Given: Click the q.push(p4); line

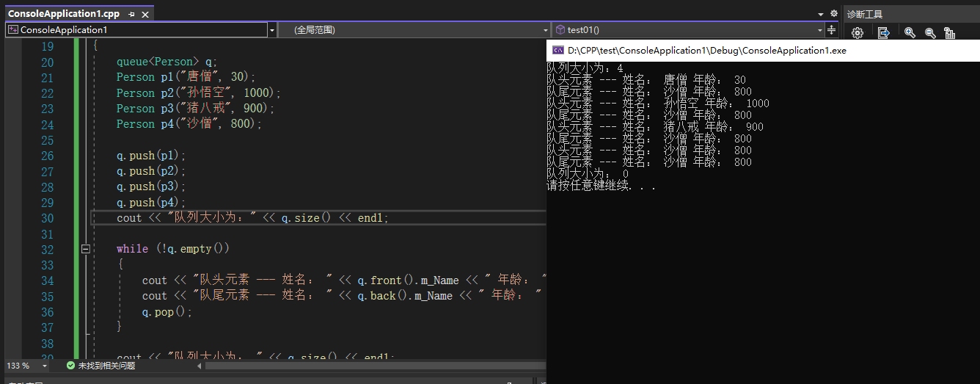Looking at the screenshot, I should (x=151, y=203).
